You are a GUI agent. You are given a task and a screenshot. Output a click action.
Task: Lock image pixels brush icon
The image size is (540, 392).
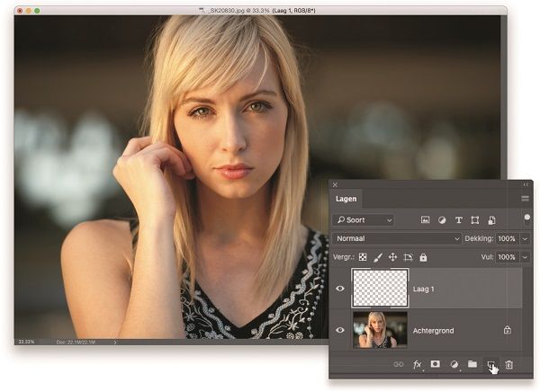click(x=378, y=257)
